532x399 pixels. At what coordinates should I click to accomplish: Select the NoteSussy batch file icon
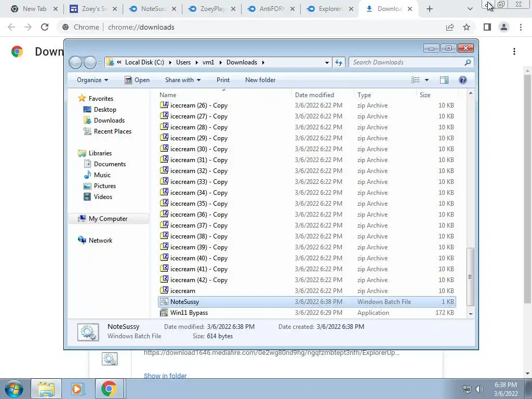coord(164,302)
